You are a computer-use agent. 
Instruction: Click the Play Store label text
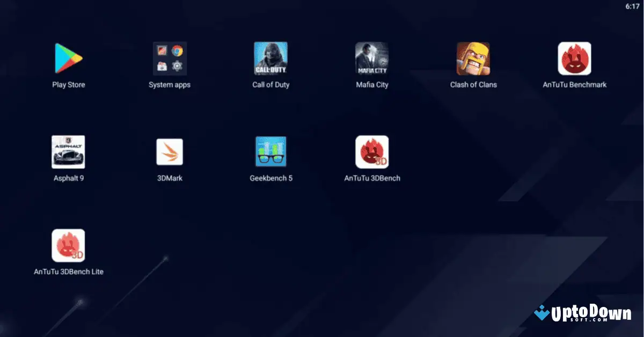(68, 84)
